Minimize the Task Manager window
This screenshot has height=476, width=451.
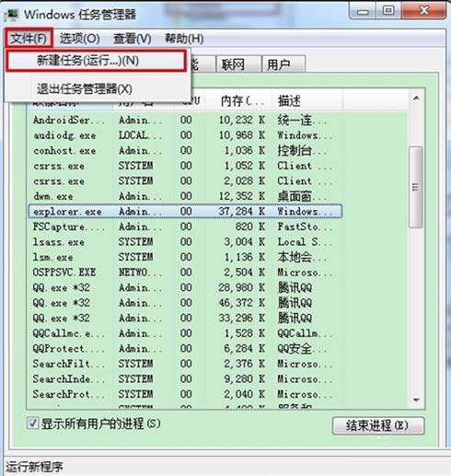click(x=364, y=11)
